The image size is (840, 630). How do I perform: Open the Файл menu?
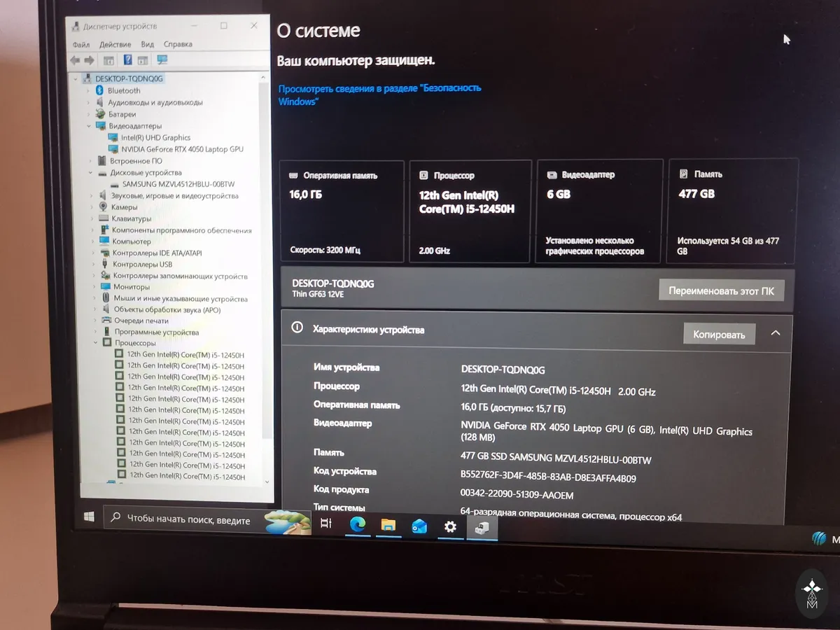click(80, 44)
